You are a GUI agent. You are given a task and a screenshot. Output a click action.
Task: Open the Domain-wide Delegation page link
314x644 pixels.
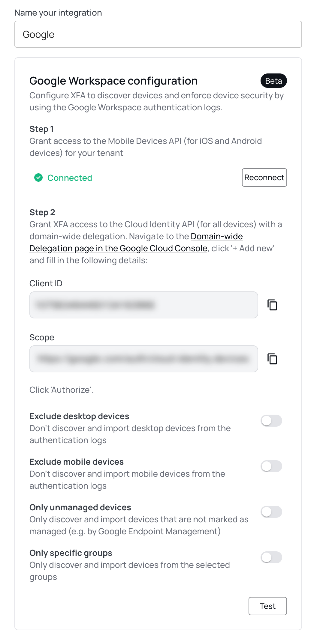click(136, 242)
